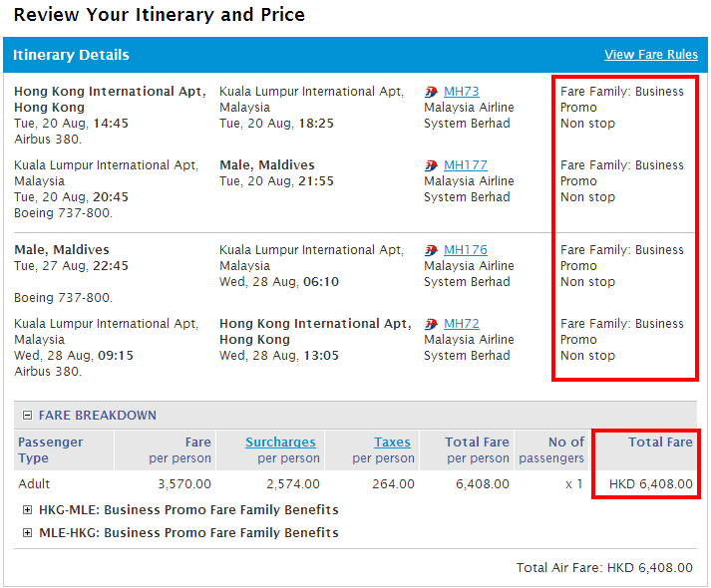Click the Malaysia Airlines logo beside MH176

click(x=431, y=250)
